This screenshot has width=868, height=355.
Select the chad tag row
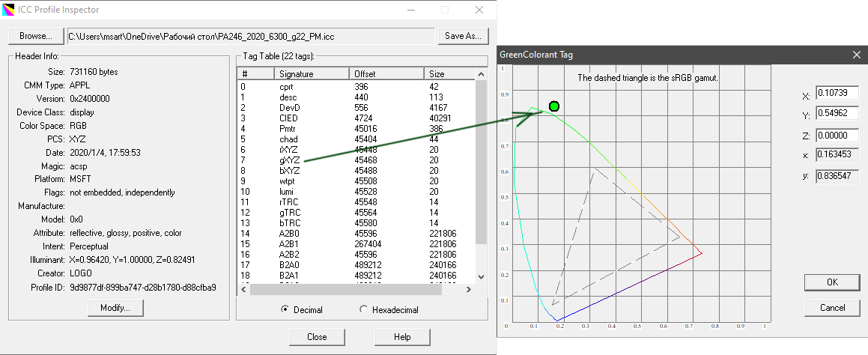tap(356, 139)
